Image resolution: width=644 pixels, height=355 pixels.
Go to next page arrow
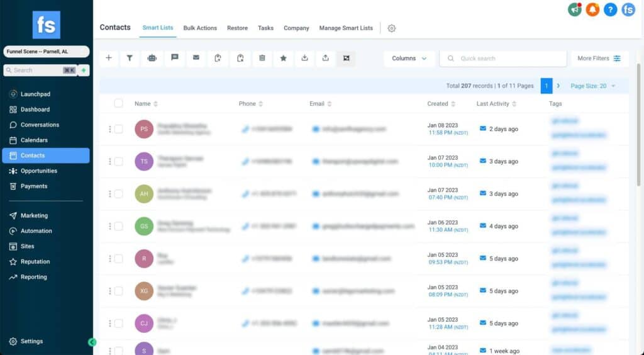(x=558, y=86)
